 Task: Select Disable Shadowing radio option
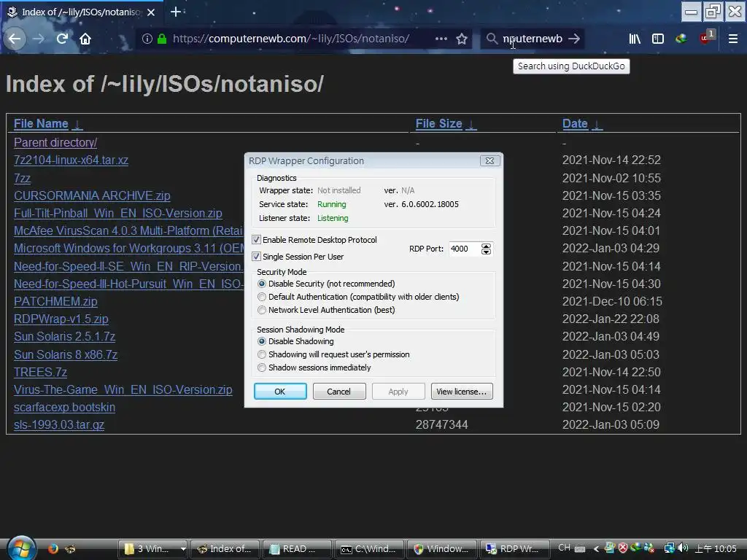click(x=262, y=341)
